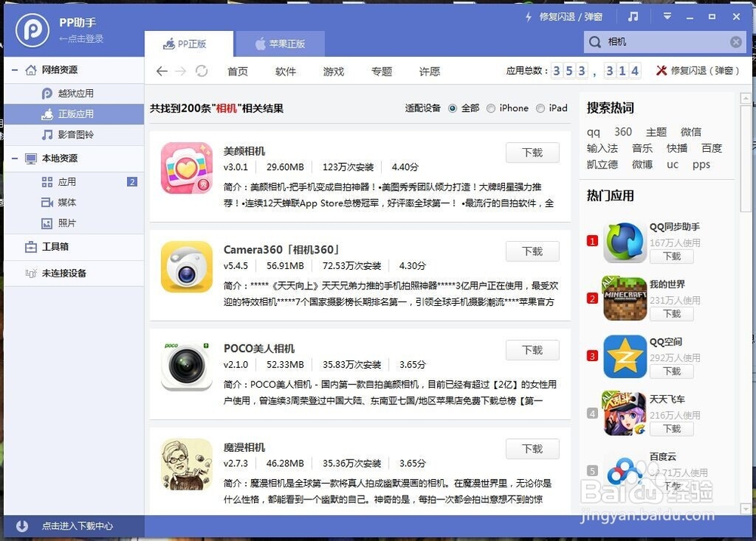The width and height of the screenshot is (756, 541).
Task: Open 点击进入下载中心 link
Action: coord(77,526)
